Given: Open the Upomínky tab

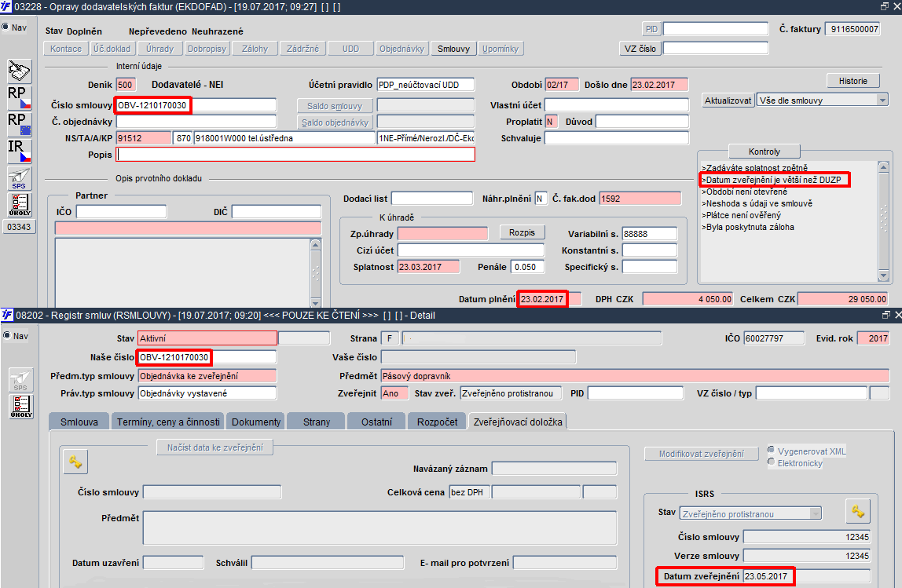Looking at the screenshot, I should 500,49.
